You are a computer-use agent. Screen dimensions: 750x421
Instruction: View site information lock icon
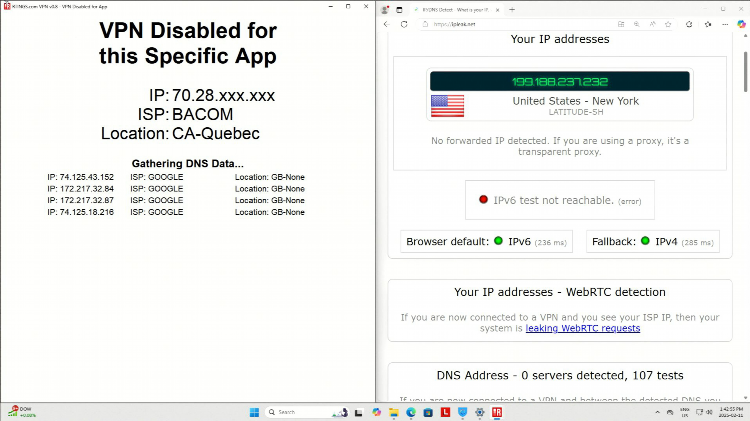[x=425, y=24]
